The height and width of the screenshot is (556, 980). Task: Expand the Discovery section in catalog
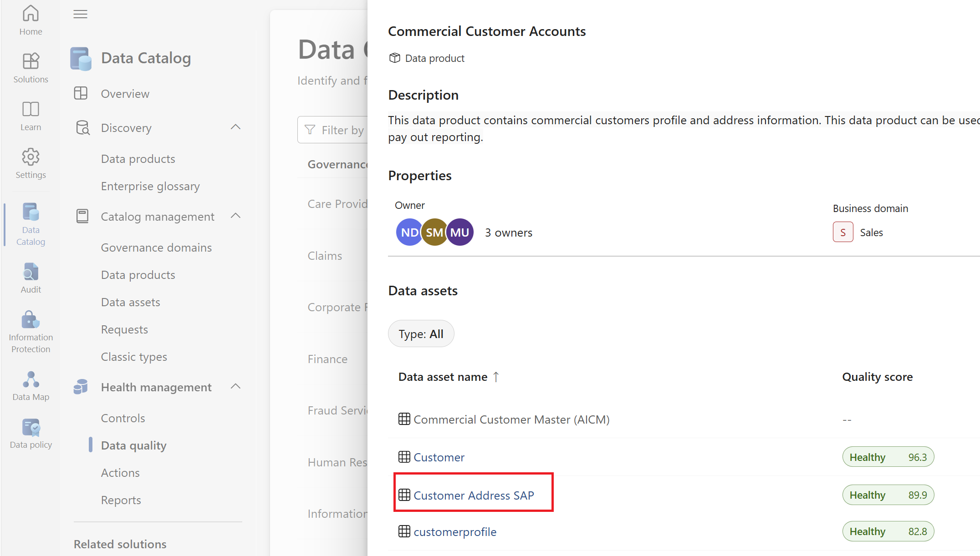(x=237, y=127)
